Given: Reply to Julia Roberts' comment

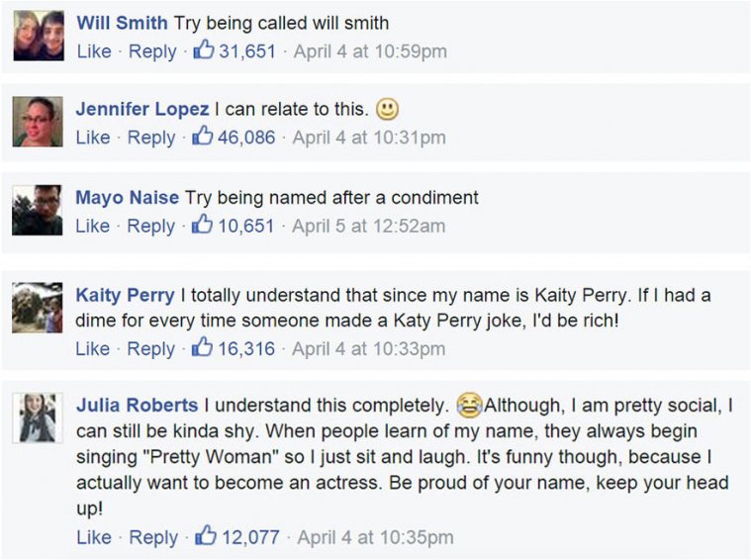Looking at the screenshot, I should click(x=152, y=537).
